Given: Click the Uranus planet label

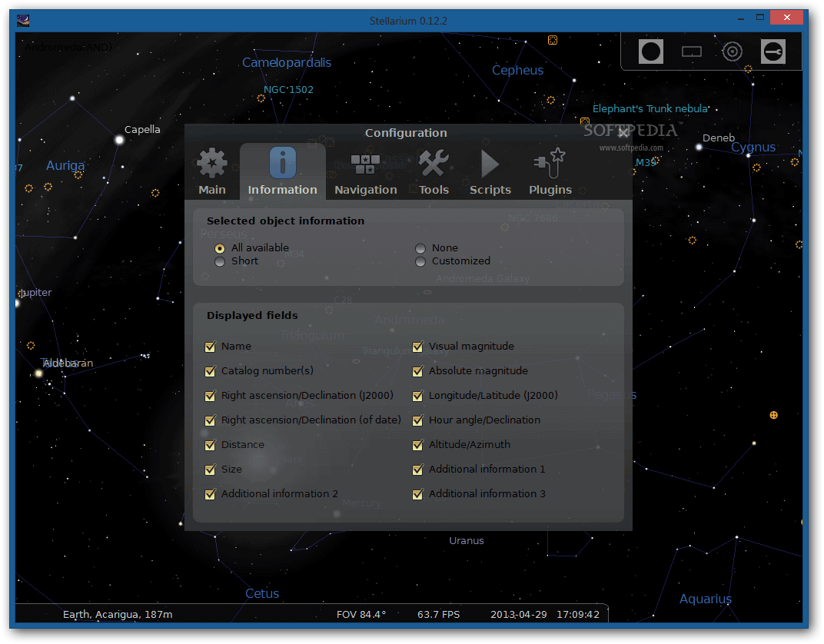Looking at the screenshot, I should pos(466,540).
